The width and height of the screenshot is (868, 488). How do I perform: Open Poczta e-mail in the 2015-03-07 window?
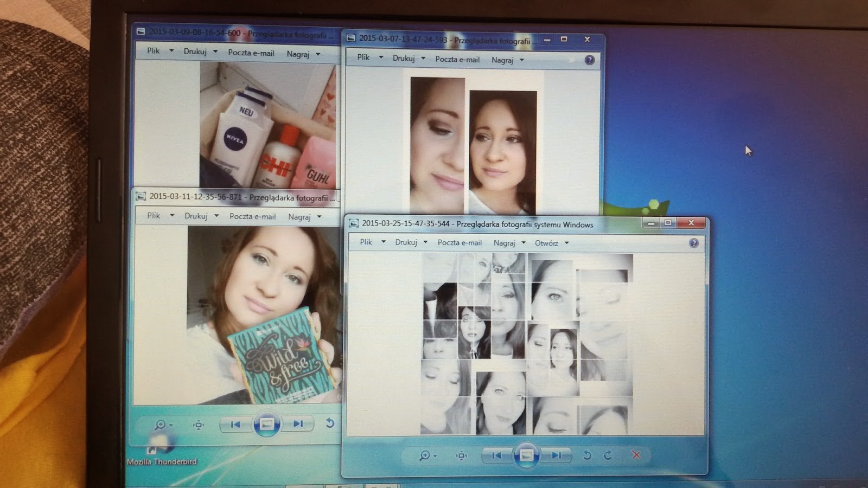tap(457, 59)
